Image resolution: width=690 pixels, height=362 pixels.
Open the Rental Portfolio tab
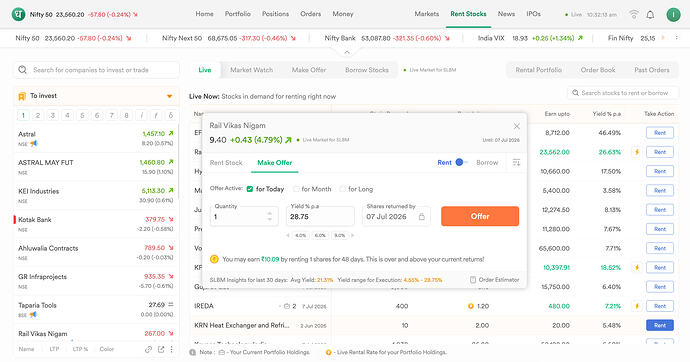[538, 70]
